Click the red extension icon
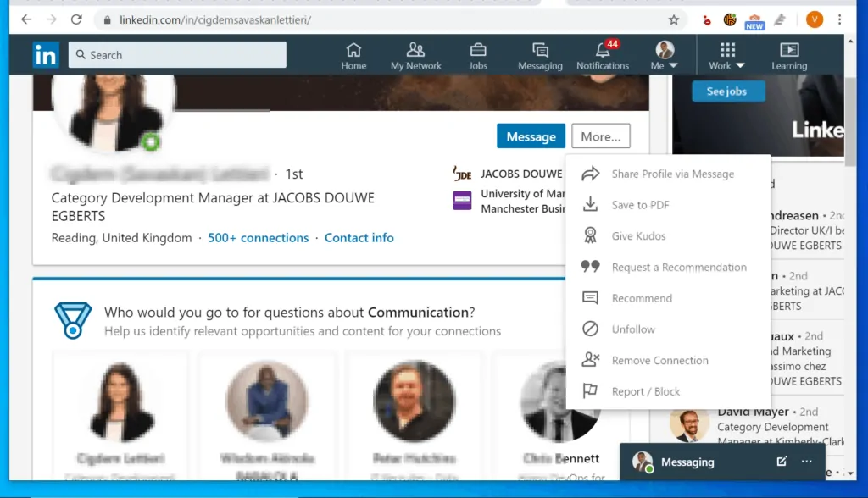868x498 pixels. click(706, 20)
